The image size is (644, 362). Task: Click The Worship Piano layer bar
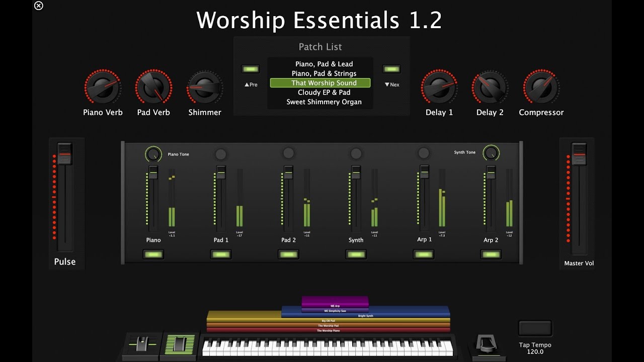click(328, 330)
